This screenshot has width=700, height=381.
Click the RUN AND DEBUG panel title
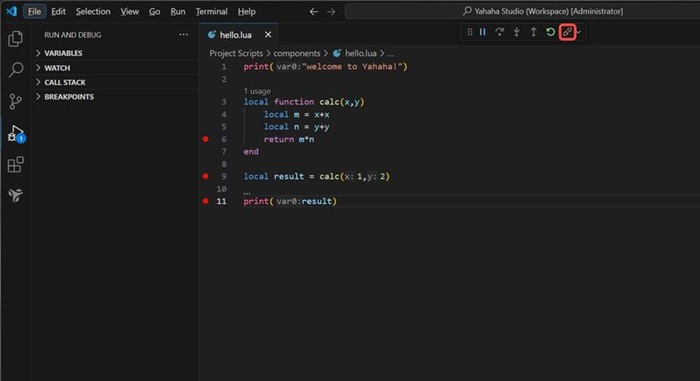73,35
